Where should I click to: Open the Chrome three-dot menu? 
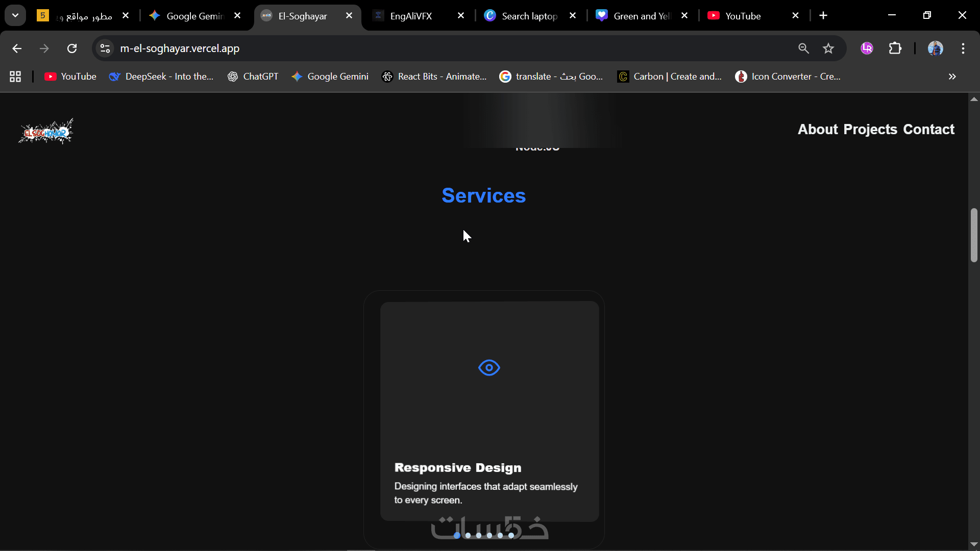point(963,48)
